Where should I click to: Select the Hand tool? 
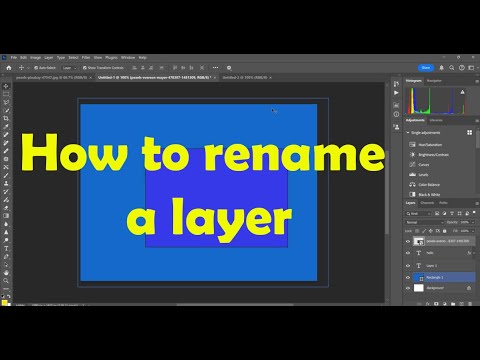(x=6, y=273)
